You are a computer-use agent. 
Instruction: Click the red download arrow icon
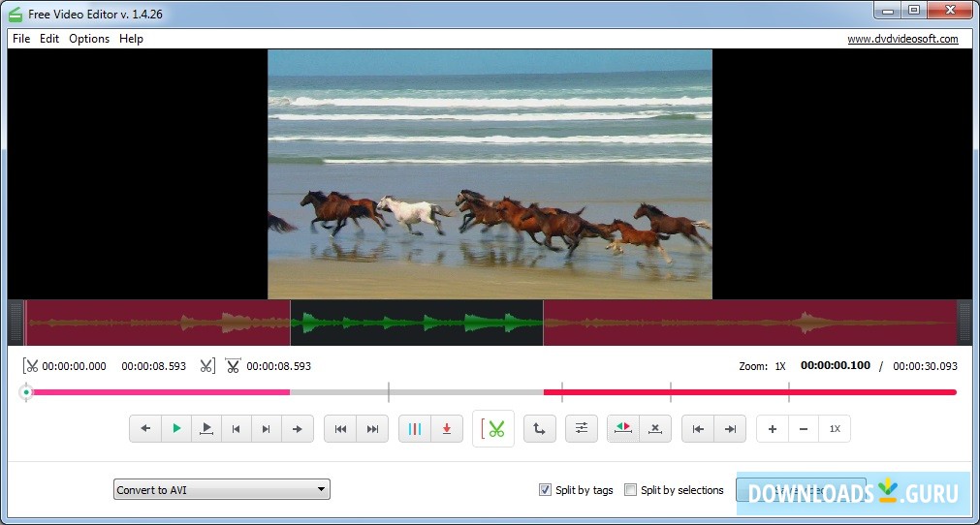(447, 429)
